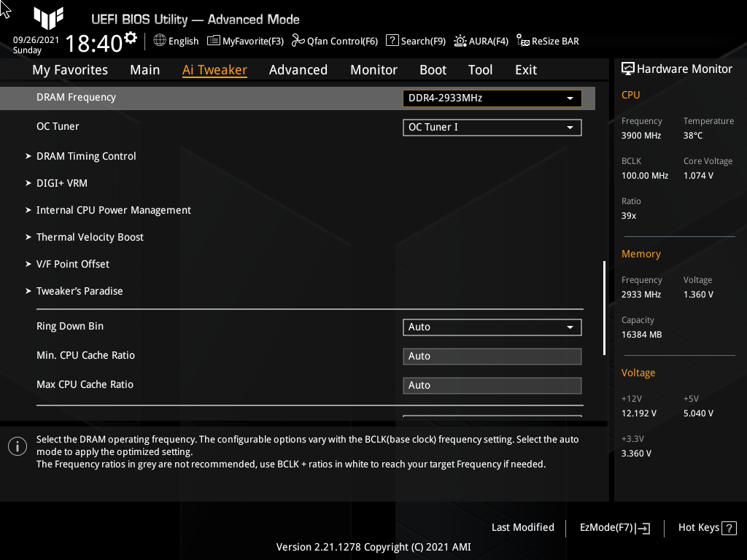Screen dimensions: 747x560
Task: Click the Hot Keys question mark icon
Action: (x=729, y=528)
